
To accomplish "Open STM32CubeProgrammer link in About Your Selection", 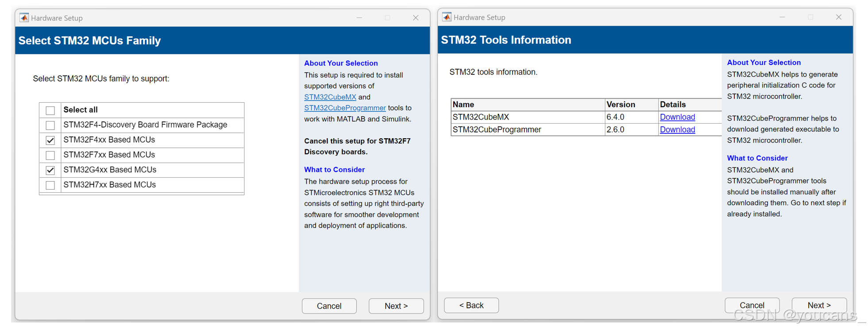I will point(345,108).
